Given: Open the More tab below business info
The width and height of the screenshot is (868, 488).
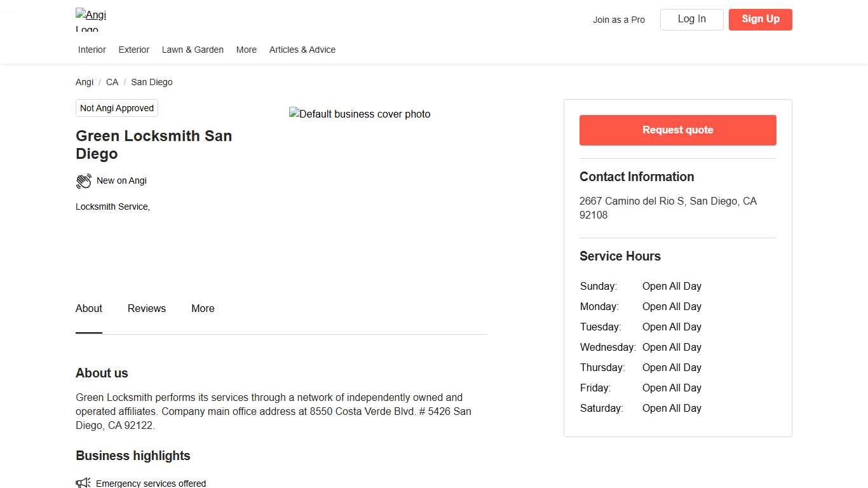Looking at the screenshot, I should (203, 308).
